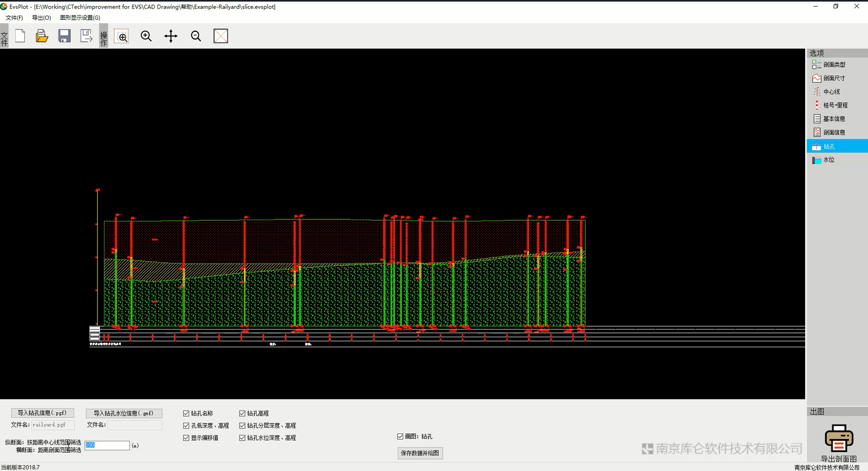Save the drawing with the floppy disk icon
The width and height of the screenshot is (868, 471).
[64, 36]
